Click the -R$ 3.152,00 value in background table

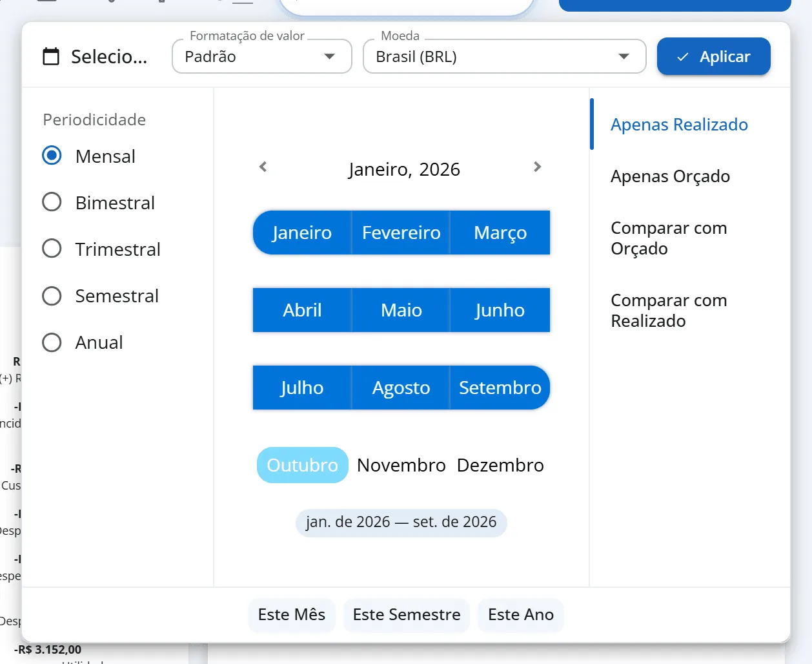click(x=48, y=650)
